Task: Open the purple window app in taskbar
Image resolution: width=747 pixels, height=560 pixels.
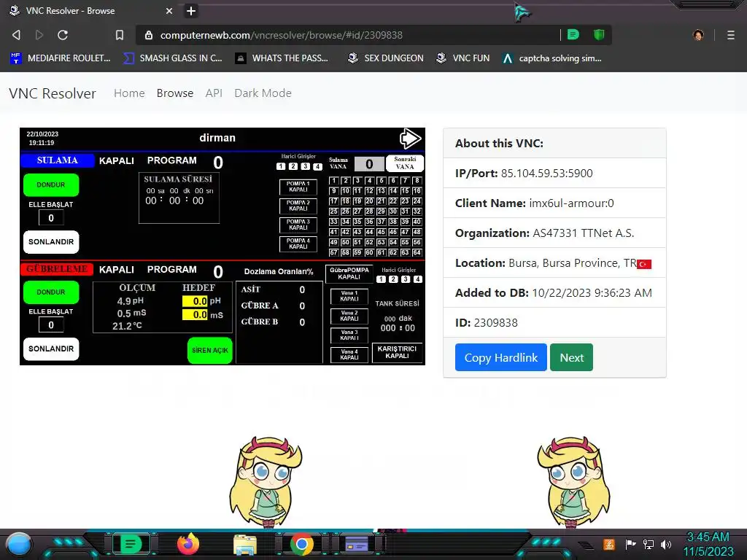Action: click(x=357, y=544)
